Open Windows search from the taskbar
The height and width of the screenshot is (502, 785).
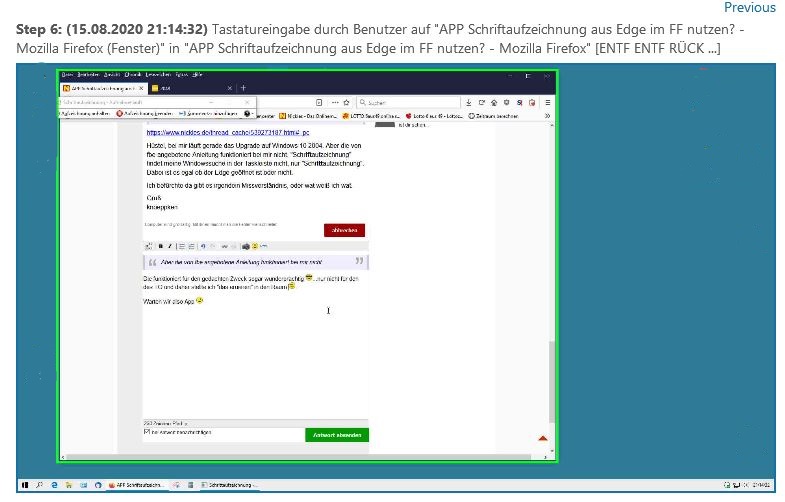click(x=39, y=485)
